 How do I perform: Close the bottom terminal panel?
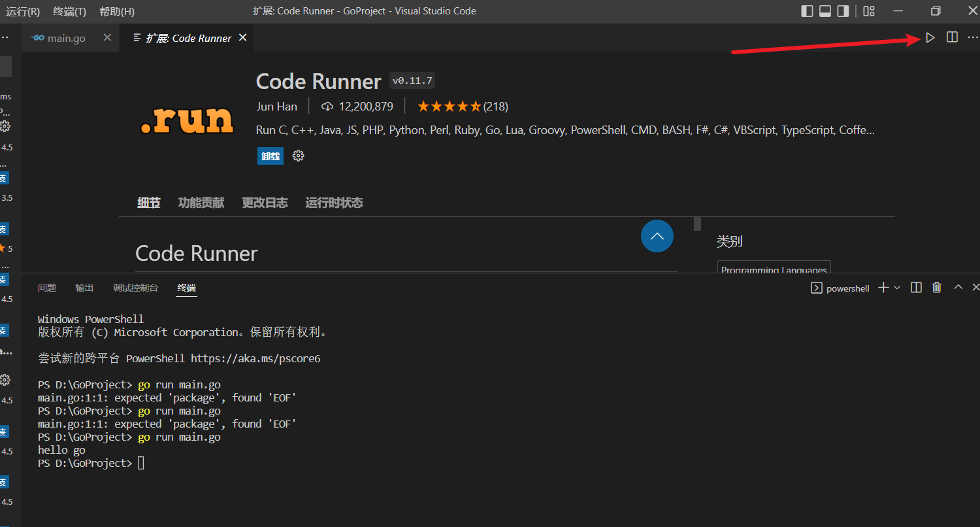point(975,288)
